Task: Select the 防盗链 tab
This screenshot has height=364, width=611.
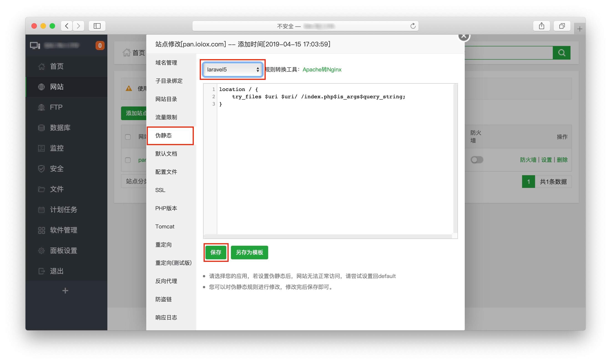Action: coord(171,299)
